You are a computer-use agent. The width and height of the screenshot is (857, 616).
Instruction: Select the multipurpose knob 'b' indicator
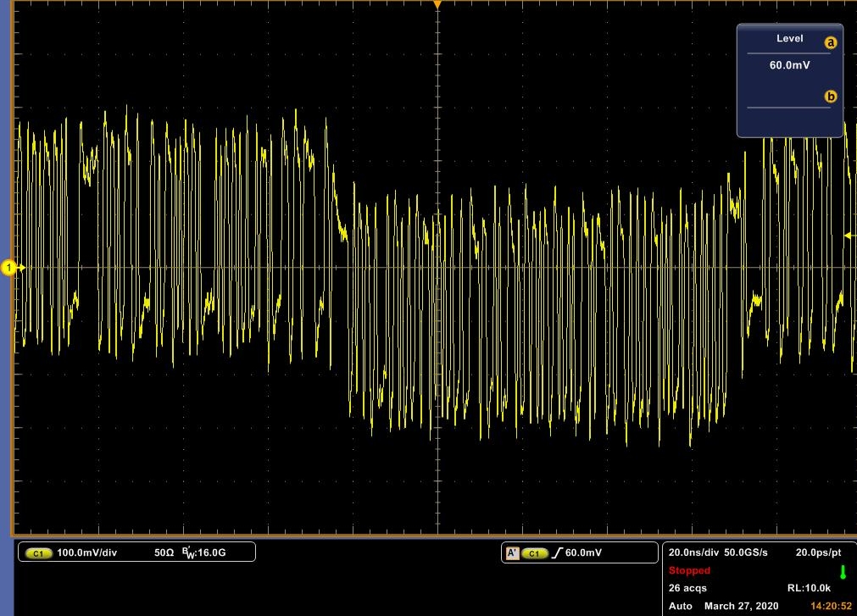(x=830, y=97)
